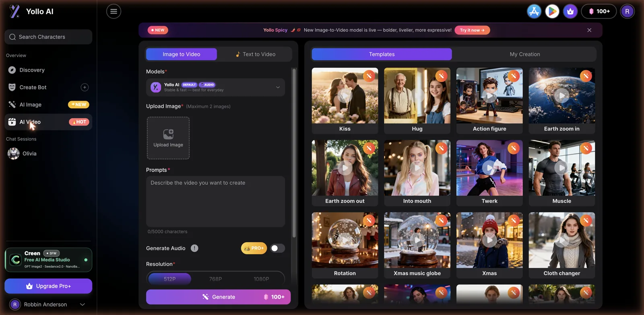Open the Hug template
The image size is (644, 315).
point(417,101)
